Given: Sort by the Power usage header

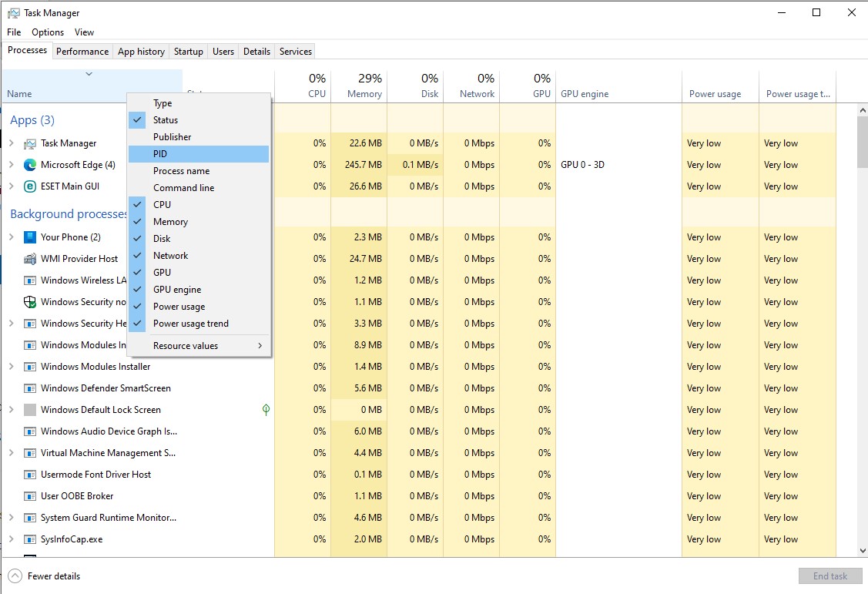Looking at the screenshot, I should (720, 86).
